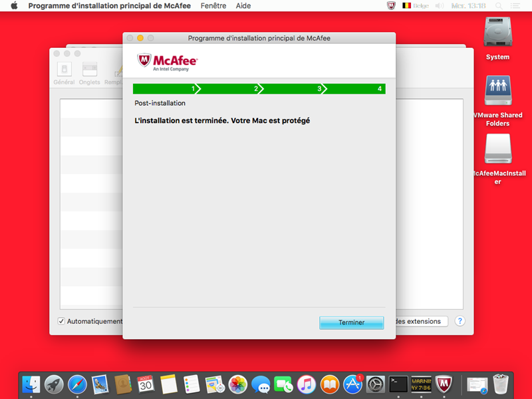The width and height of the screenshot is (532, 399).
Task: Click step 1 of the installer progress bar
Action: [x=165, y=89]
